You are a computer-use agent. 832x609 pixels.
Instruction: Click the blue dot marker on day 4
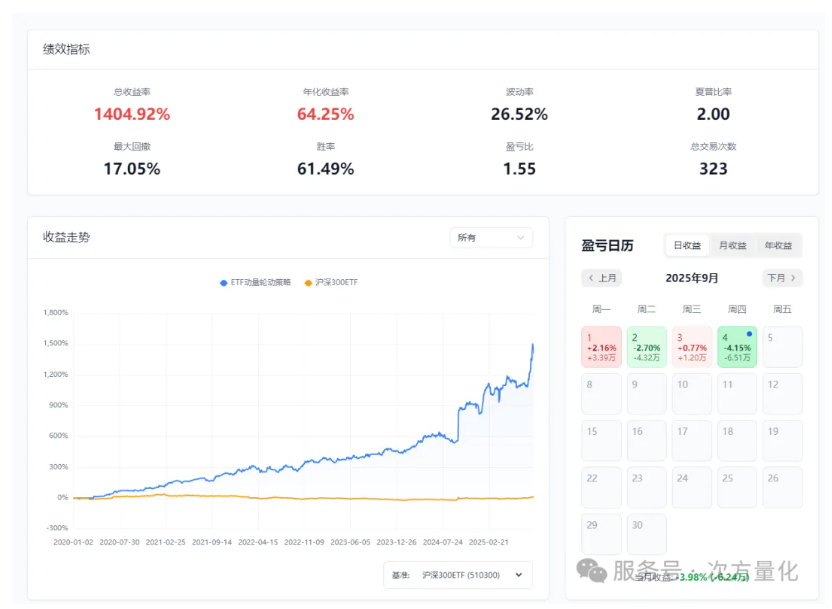tap(748, 334)
